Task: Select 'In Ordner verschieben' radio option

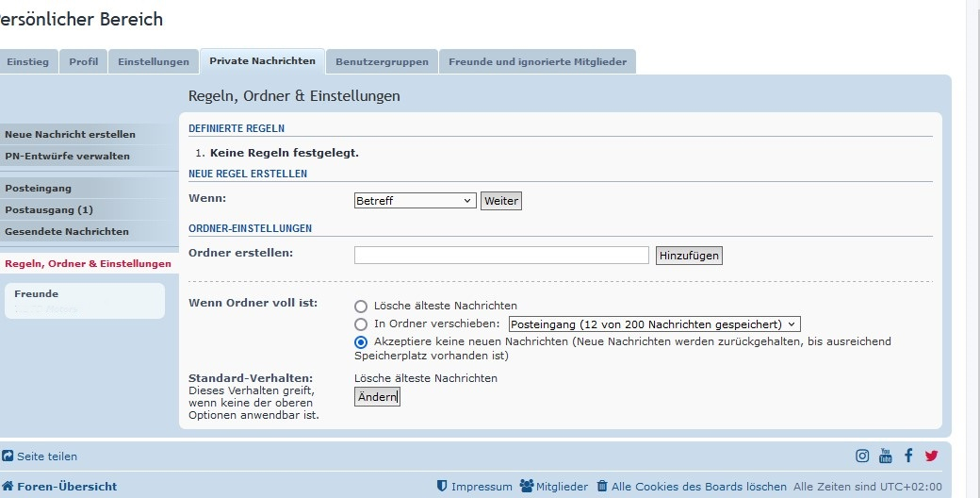Action: coord(361,324)
